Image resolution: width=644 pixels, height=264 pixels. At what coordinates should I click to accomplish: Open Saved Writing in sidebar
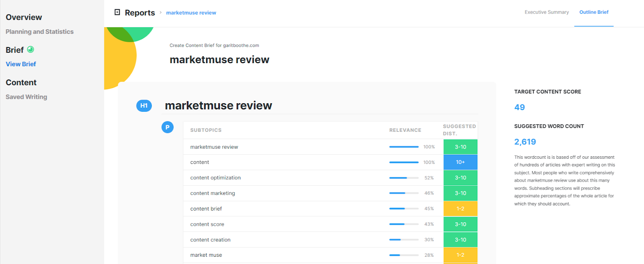(x=26, y=97)
